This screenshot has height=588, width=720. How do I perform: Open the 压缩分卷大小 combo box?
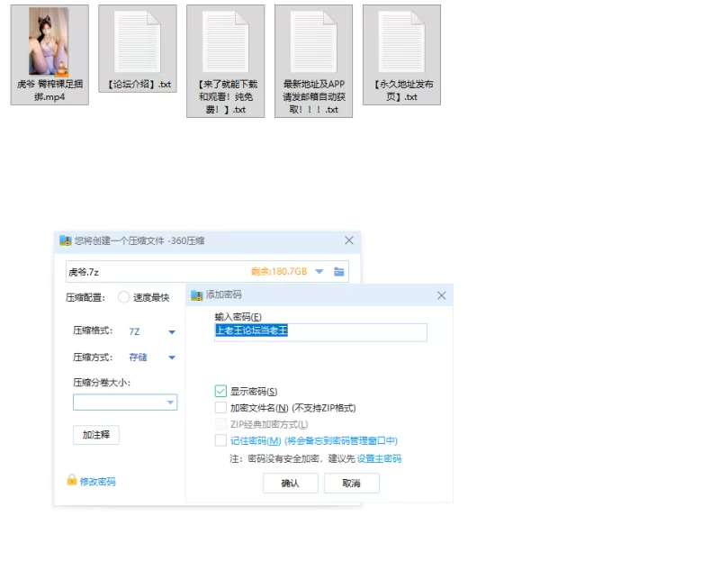pos(170,403)
